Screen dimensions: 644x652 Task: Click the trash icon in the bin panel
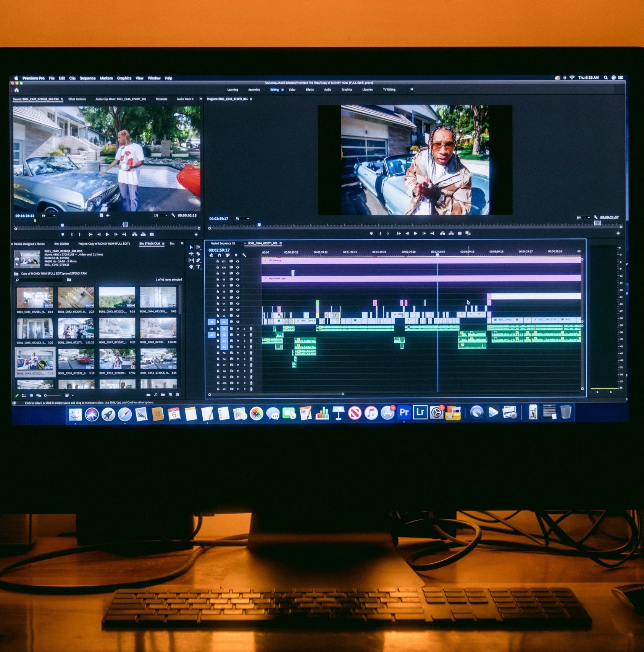pyautogui.click(x=178, y=395)
